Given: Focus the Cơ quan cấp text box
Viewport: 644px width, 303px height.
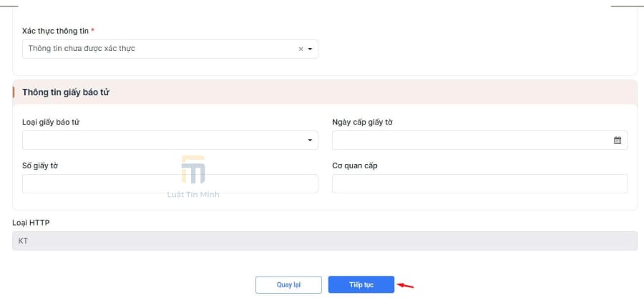Looking at the screenshot, I should tap(479, 184).
